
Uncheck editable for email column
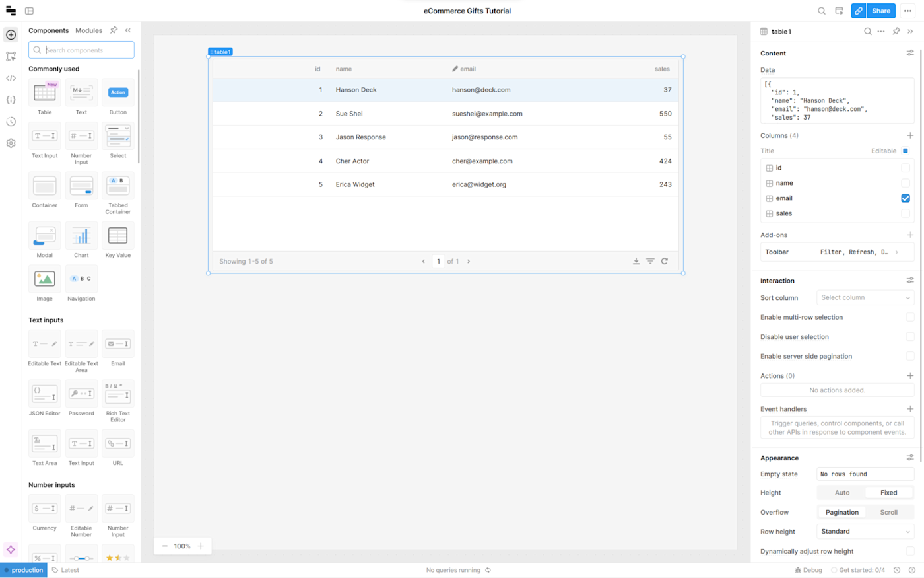coord(906,198)
